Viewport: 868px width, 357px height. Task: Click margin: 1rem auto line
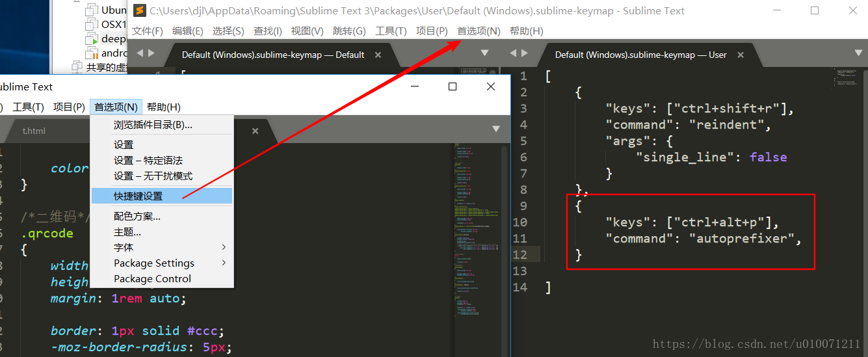point(119,298)
